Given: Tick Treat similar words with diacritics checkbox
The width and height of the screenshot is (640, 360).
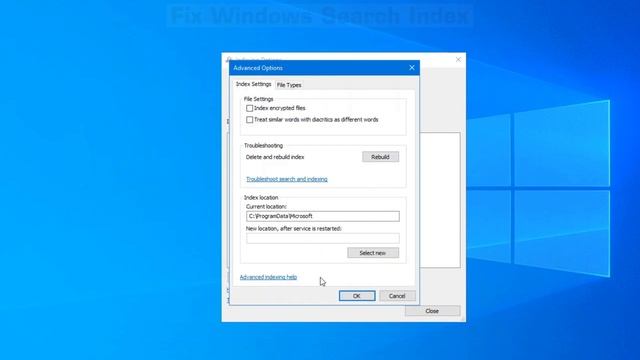Looking at the screenshot, I should (x=249, y=120).
